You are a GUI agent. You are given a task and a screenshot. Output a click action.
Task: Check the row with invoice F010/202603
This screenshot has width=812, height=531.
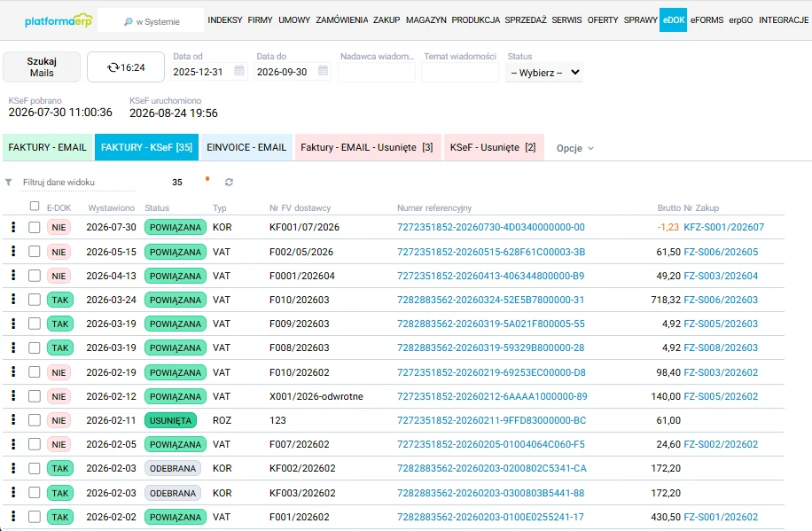point(35,300)
